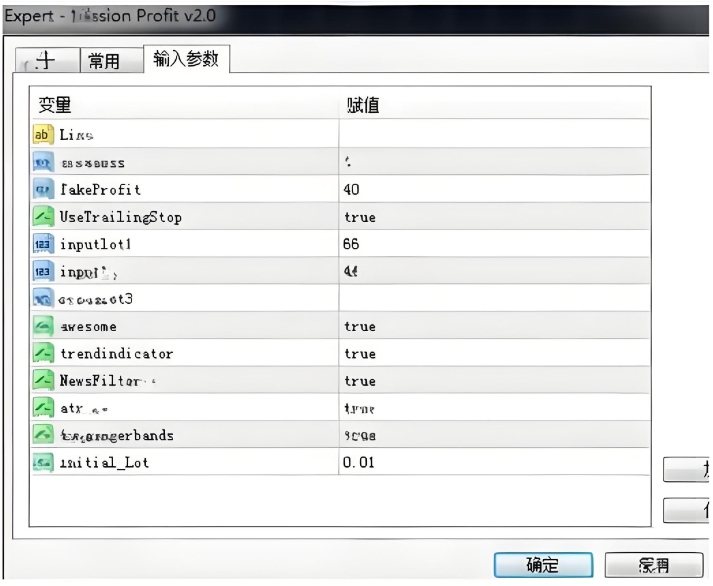Open the true value of UseTrailingStop
The height and width of the screenshot is (586, 713).
[x=359, y=217]
